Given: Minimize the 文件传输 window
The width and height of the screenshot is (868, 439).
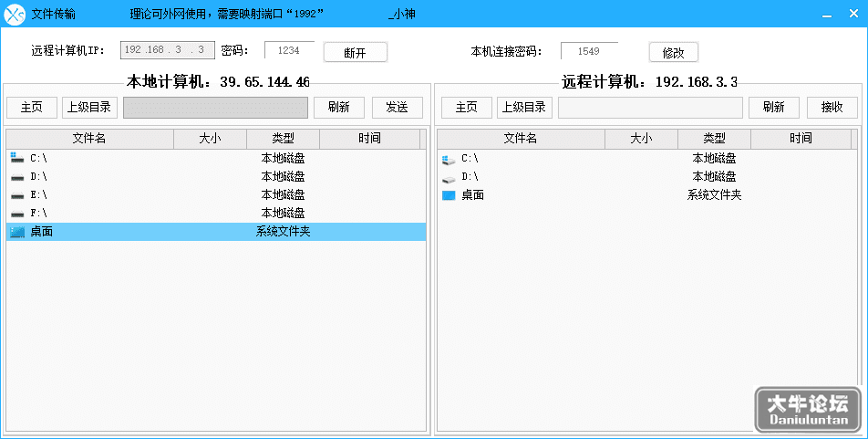Looking at the screenshot, I should [827, 15].
